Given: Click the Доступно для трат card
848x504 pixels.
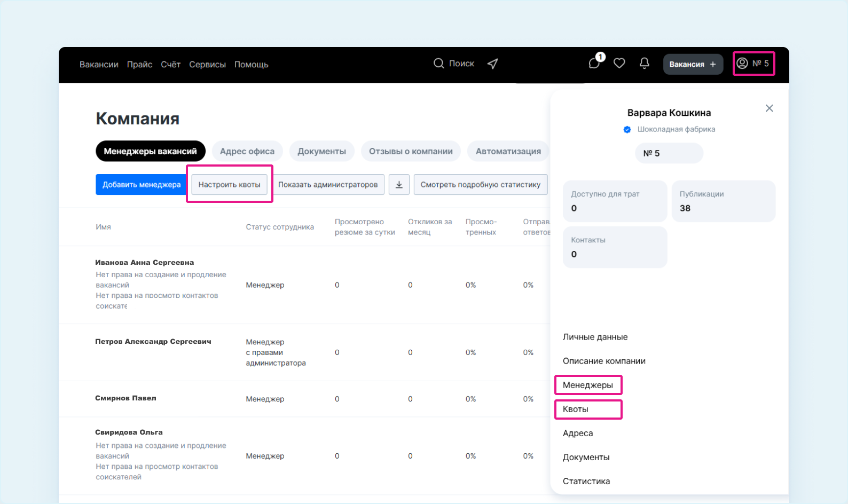Looking at the screenshot, I should (615, 201).
